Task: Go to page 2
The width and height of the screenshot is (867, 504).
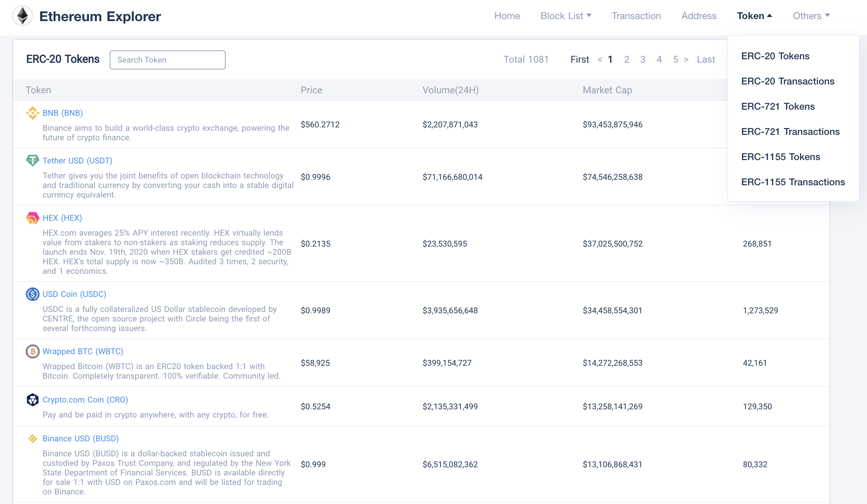Action: (626, 60)
